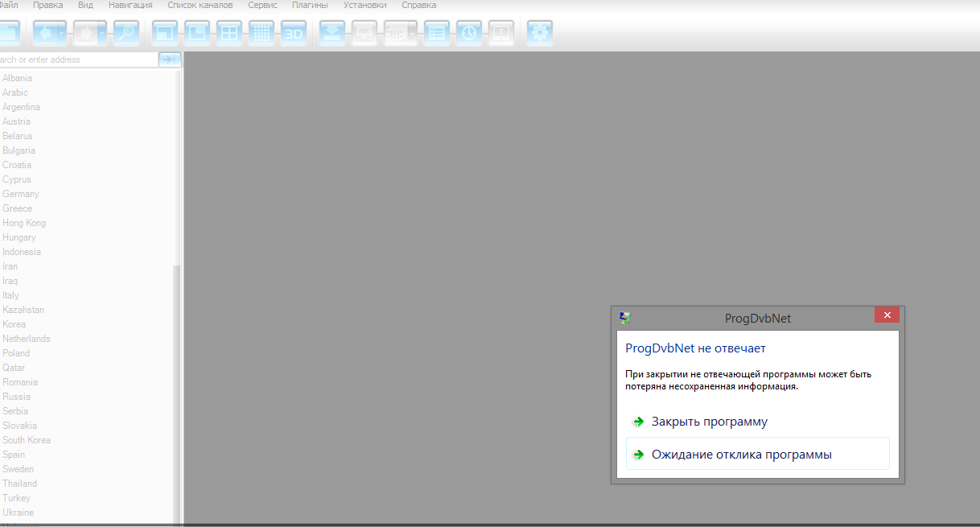Click the search or enter address field

point(76,60)
